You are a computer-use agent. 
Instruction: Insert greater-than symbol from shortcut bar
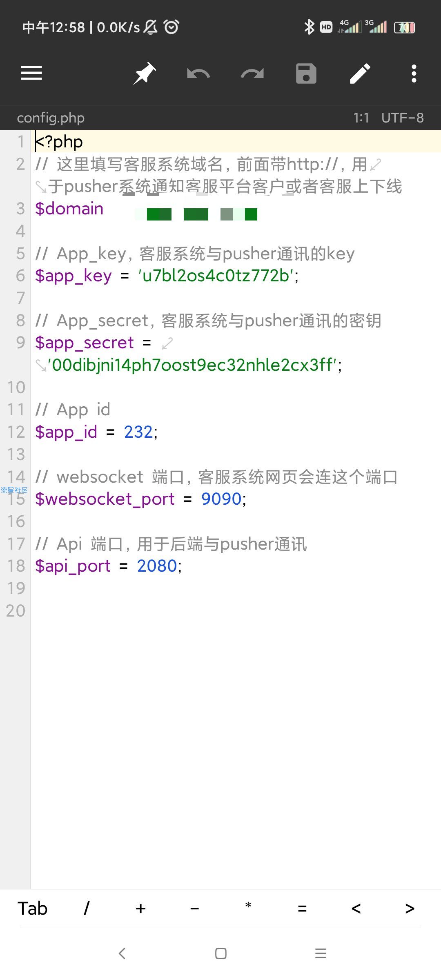[410, 909]
